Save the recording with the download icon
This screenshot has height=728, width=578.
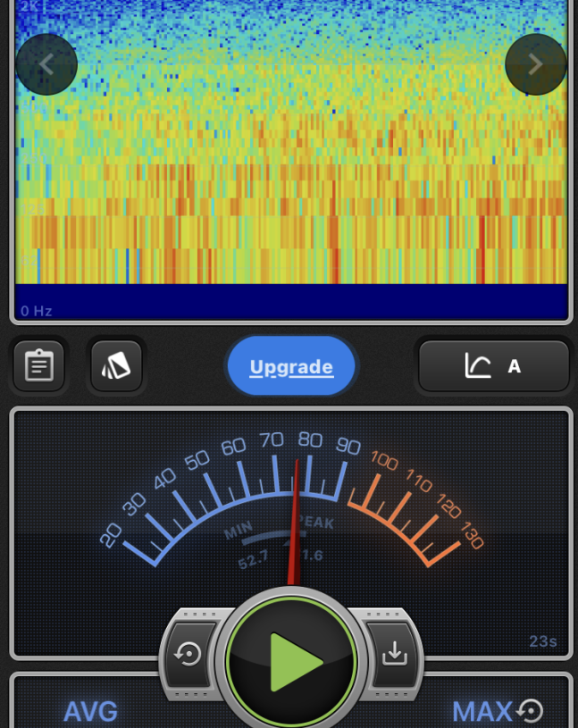[394, 655]
